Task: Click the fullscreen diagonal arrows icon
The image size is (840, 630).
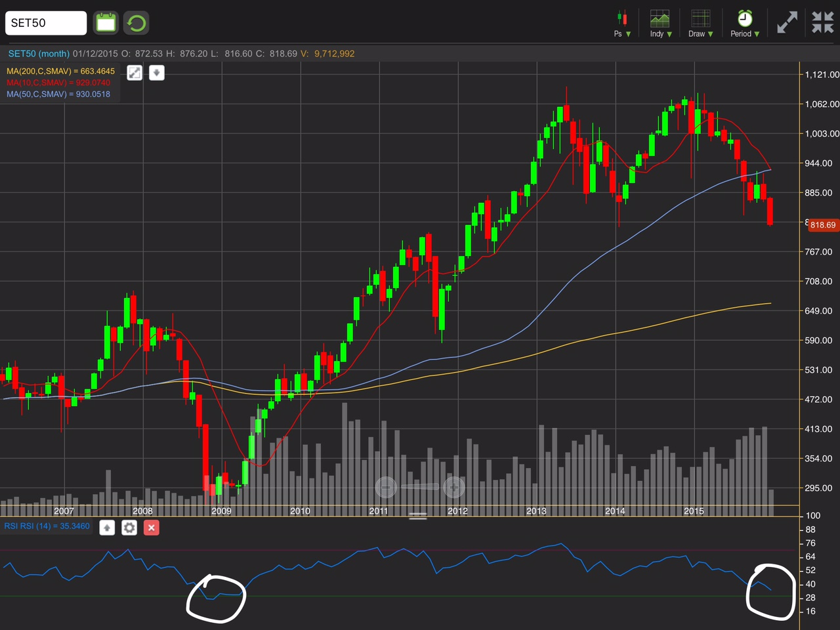Action: (787, 22)
